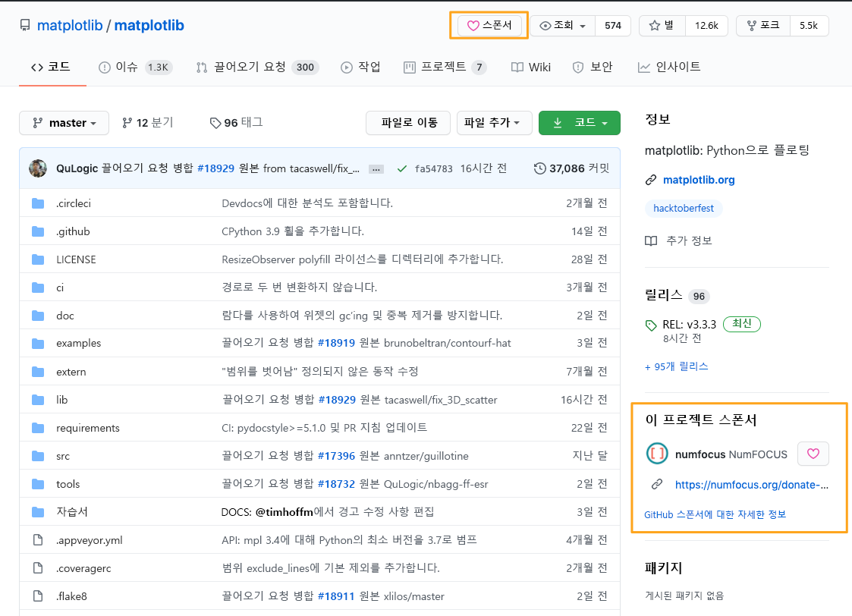This screenshot has height=616, width=852.
Task: Click the tag icon next to 96 태그
Action: point(215,123)
